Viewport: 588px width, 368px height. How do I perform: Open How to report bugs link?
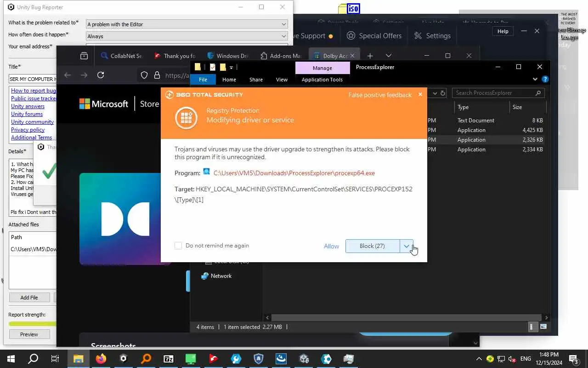34,91
